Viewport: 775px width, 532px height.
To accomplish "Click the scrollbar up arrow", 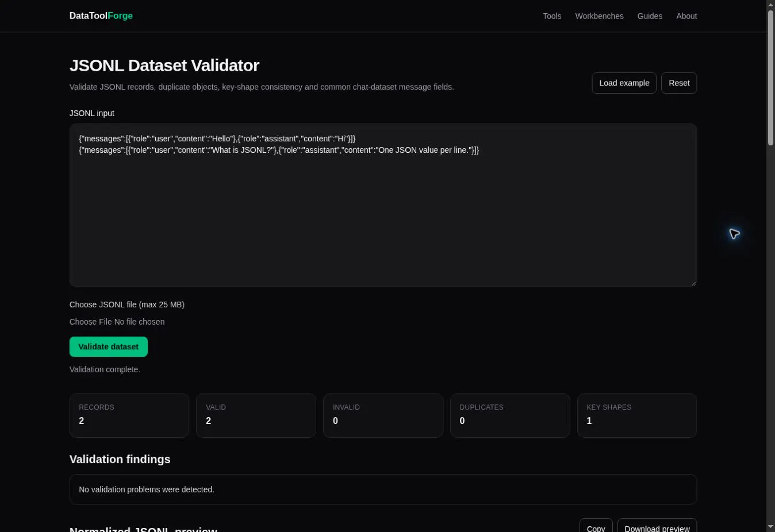I will click(770, 5).
